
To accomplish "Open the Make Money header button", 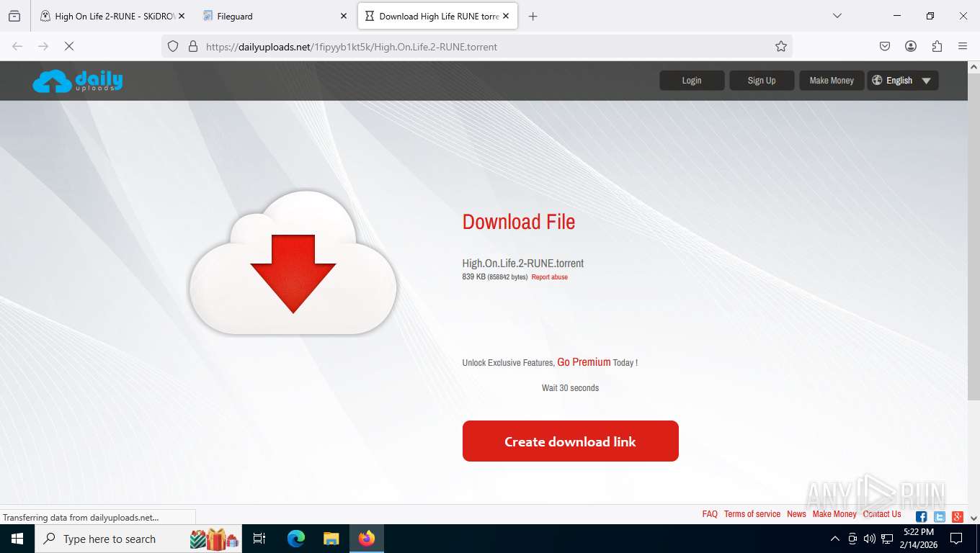I will [x=832, y=81].
